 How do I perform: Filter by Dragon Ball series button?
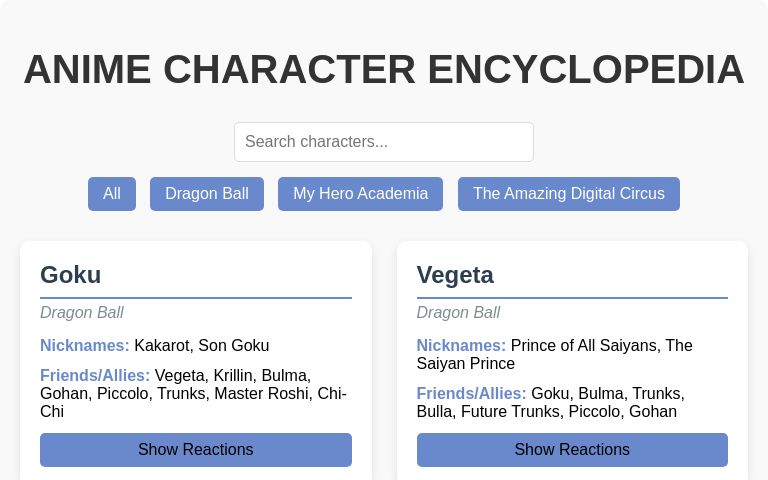[x=207, y=194]
